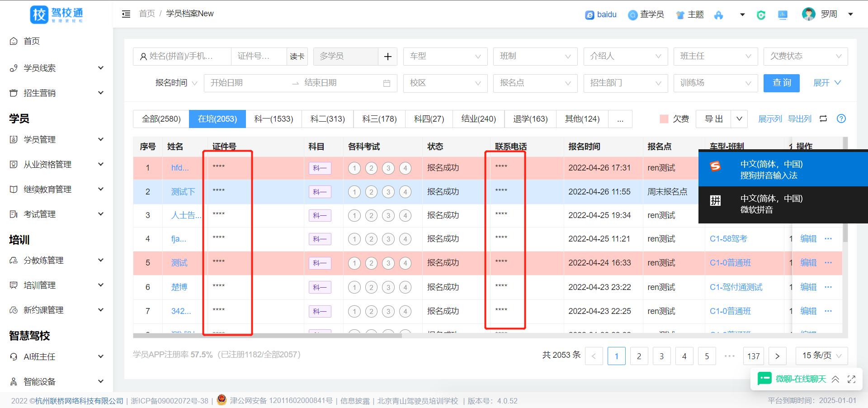This screenshot has height=408, width=868.
Task: Click the 首页 home sidebar item
Action: (57, 41)
